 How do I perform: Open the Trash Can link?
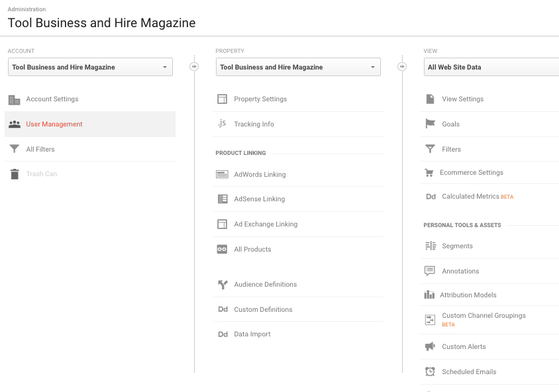point(41,174)
